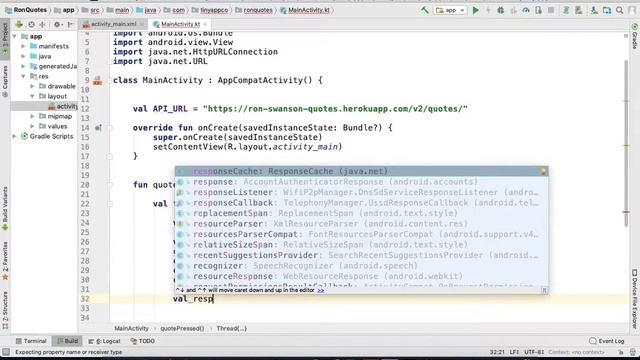The height and width of the screenshot is (360, 640).
Task: Expand the java folder arrow
Action: tap(23, 56)
